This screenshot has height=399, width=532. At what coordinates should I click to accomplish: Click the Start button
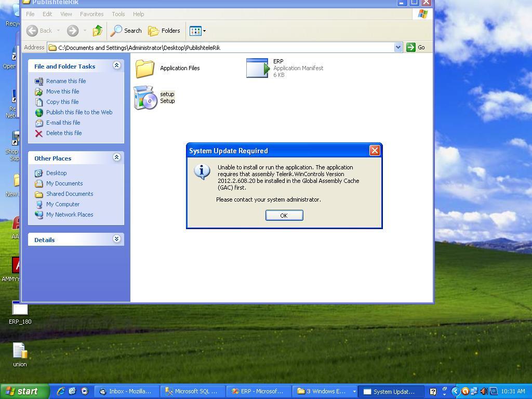click(x=24, y=391)
